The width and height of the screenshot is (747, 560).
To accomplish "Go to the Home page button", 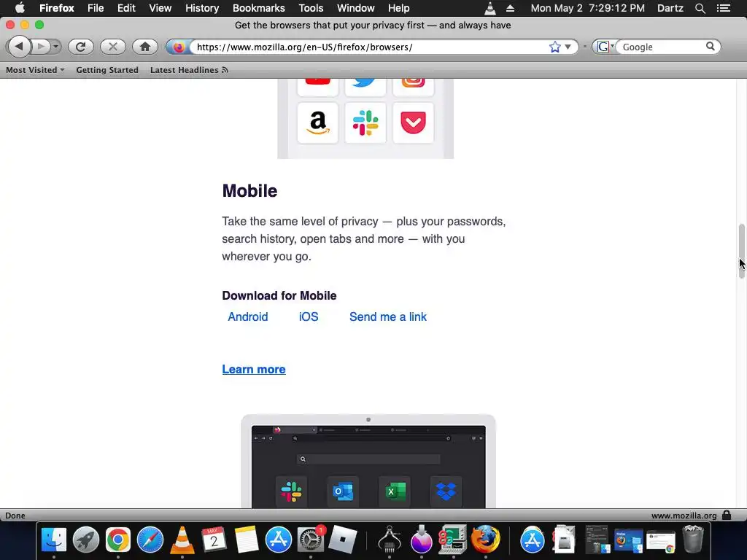I will 145,47.
